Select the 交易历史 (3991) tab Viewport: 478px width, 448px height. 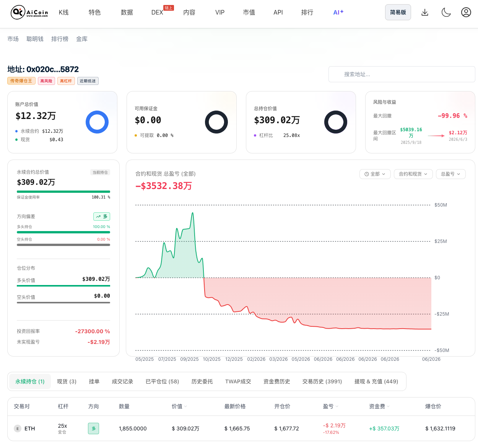click(x=322, y=381)
